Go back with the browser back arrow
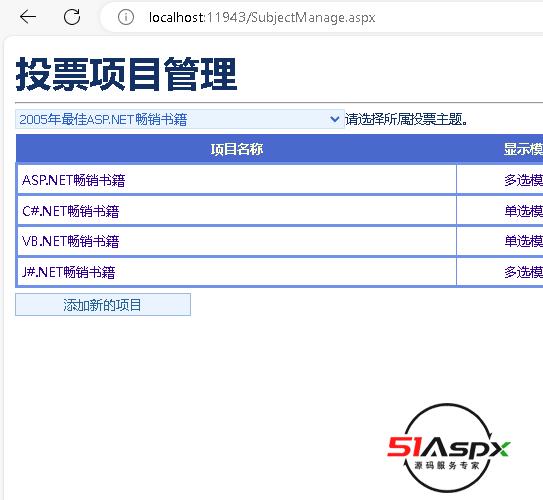 coord(28,17)
